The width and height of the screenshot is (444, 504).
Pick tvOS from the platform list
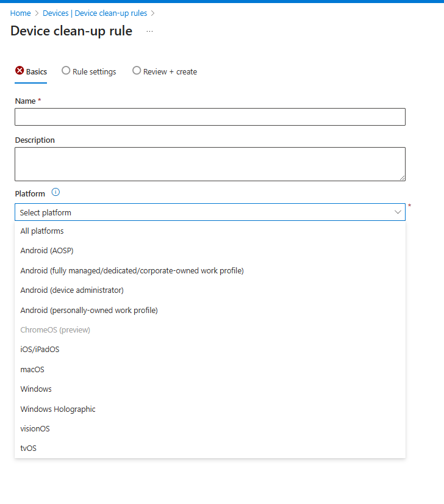pyautogui.click(x=28, y=448)
